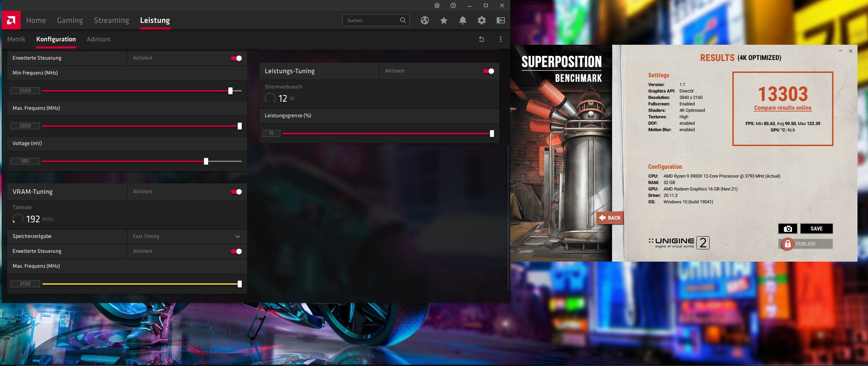Click the search magnifier icon

(x=403, y=20)
